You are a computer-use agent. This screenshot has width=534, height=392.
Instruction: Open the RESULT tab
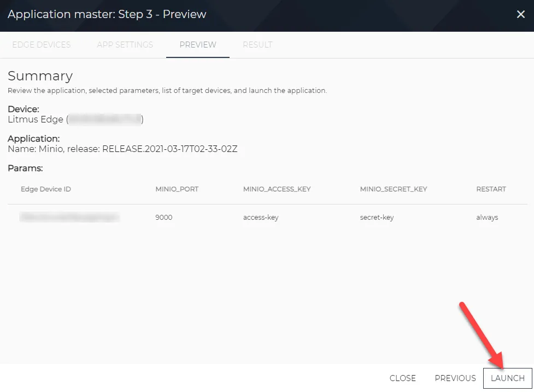(257, 45)
